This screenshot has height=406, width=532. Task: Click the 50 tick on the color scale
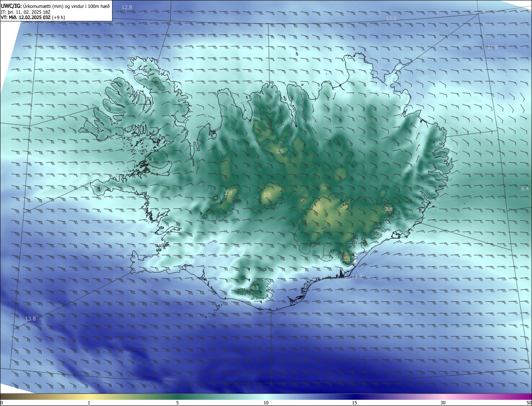point(529,403)
